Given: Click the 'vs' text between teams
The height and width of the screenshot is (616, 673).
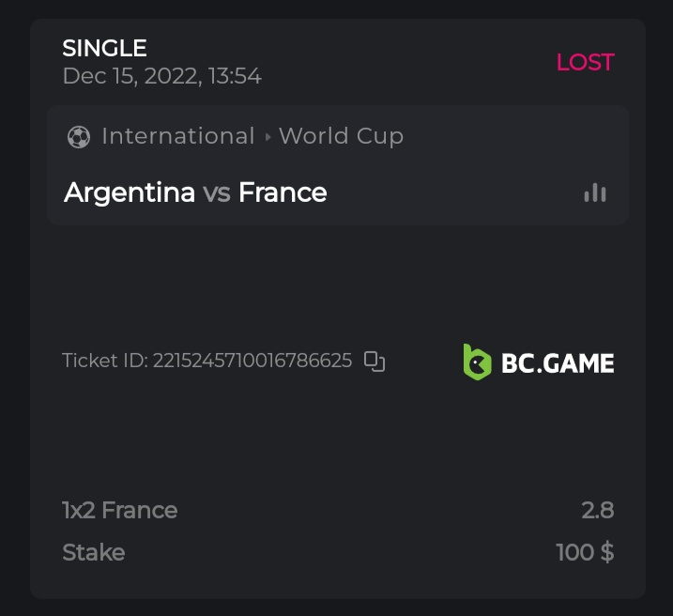Looking at the screenshot, I should coord(217,192).
